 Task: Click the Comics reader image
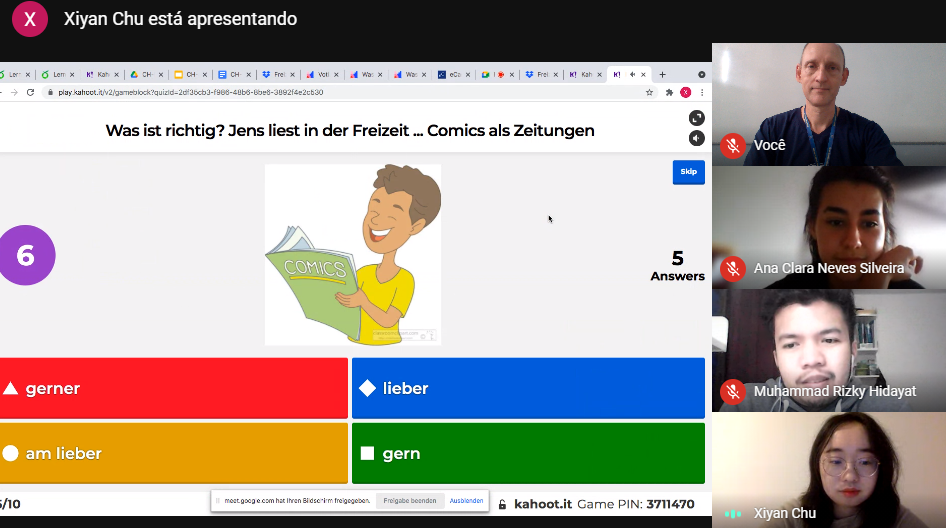tap(353, 255)
